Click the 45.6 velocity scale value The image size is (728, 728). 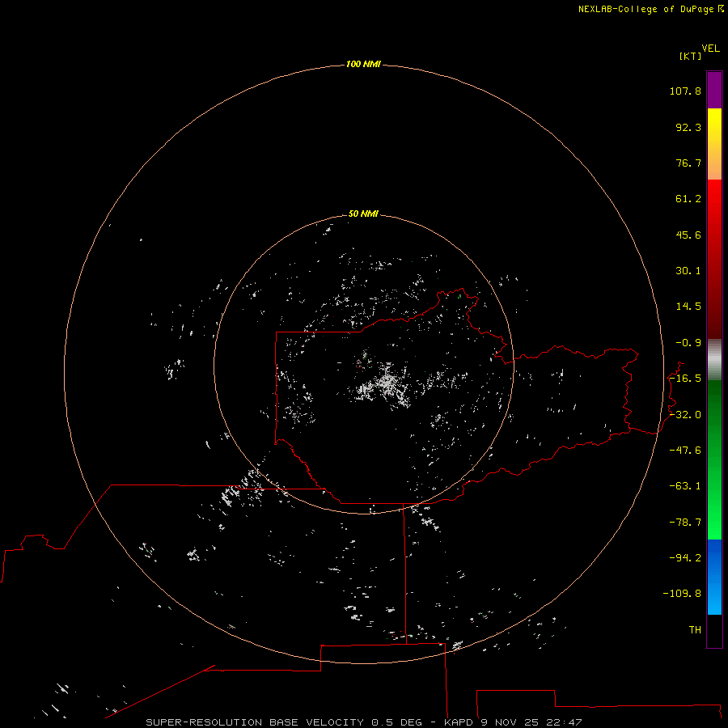click(688, 235)
